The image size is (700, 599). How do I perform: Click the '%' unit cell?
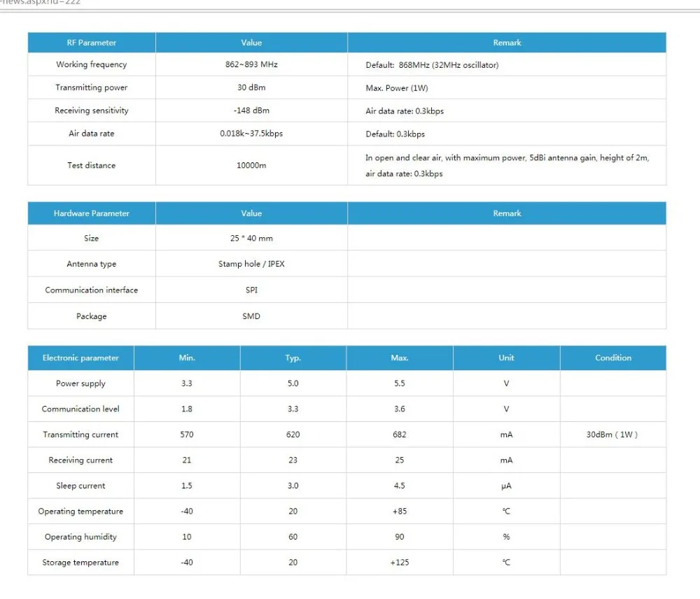pyautogui.click(x=506, y=537)
